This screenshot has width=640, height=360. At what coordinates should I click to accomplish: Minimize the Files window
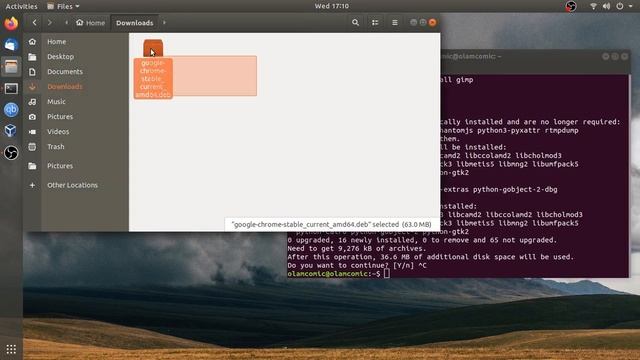413,22
